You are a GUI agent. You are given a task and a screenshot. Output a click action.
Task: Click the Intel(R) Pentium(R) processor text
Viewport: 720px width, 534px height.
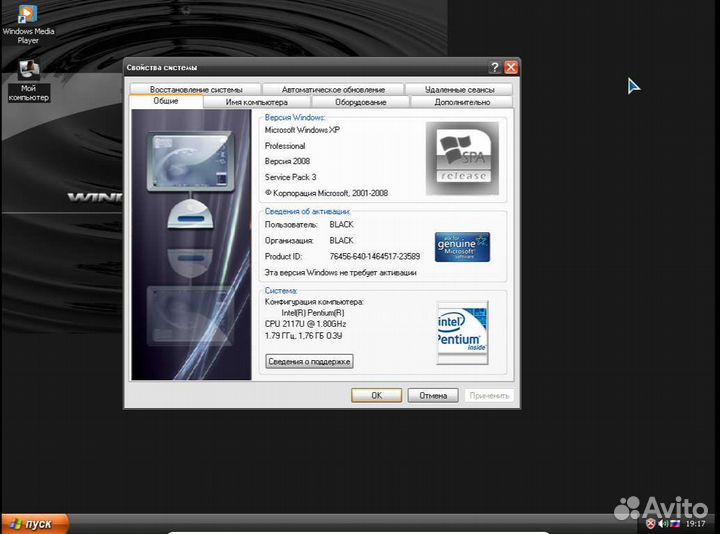(313, 313)
